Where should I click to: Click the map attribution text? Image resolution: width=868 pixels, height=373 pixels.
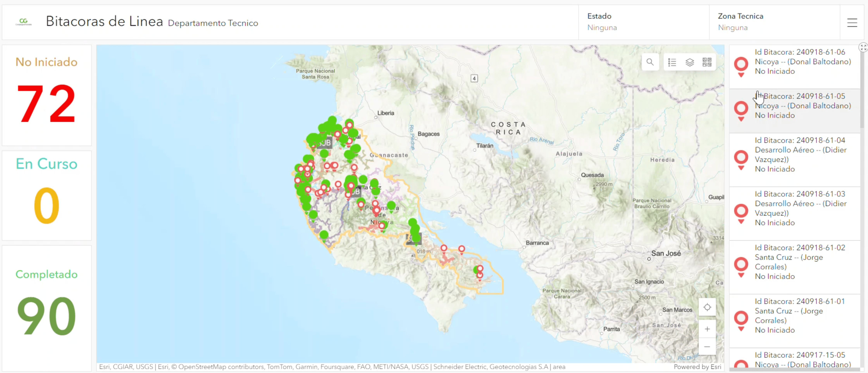[332, 367]
